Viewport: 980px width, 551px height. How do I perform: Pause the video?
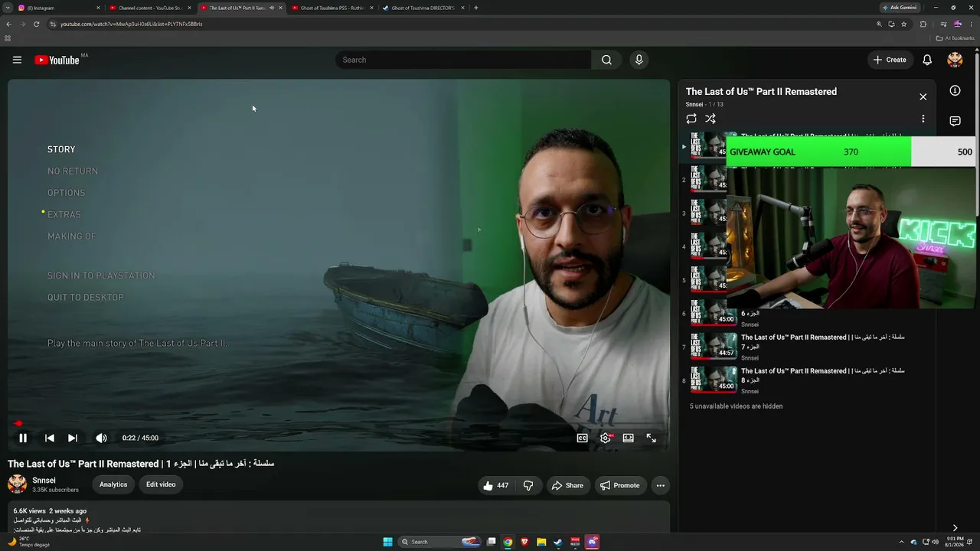coord(23,438)
